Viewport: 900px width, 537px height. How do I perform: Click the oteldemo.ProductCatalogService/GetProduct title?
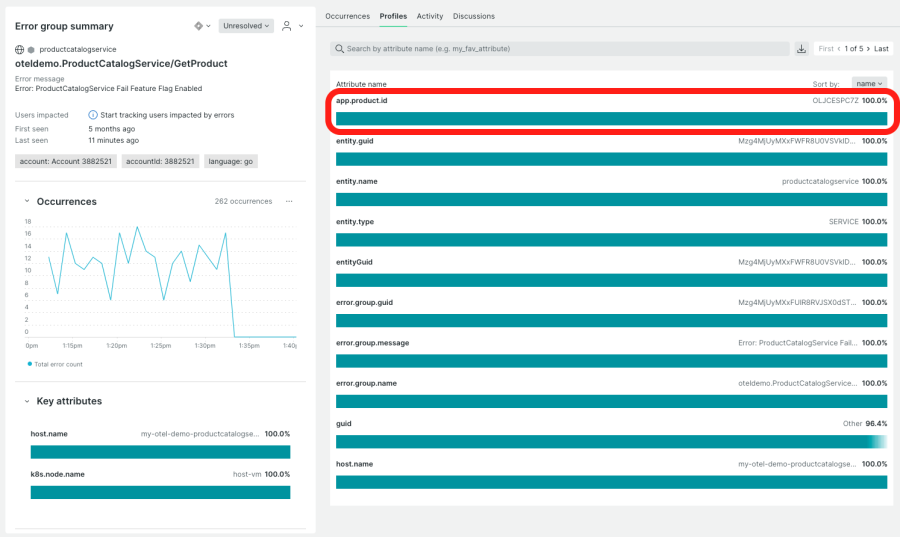click(x=121, y=64)
